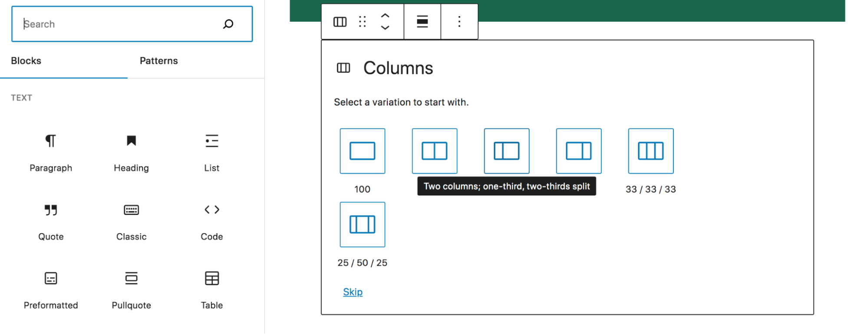Insert a Paragraph block
This screenshot has width=868, height=334.
click(51, 152)
